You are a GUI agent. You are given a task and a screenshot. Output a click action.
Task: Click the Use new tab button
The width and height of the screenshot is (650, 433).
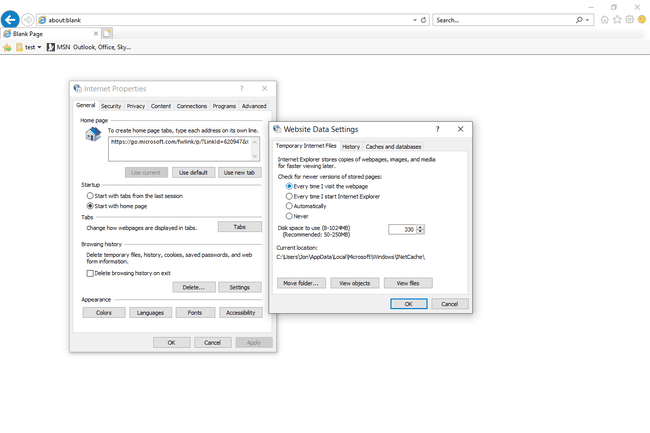(240, 172)
